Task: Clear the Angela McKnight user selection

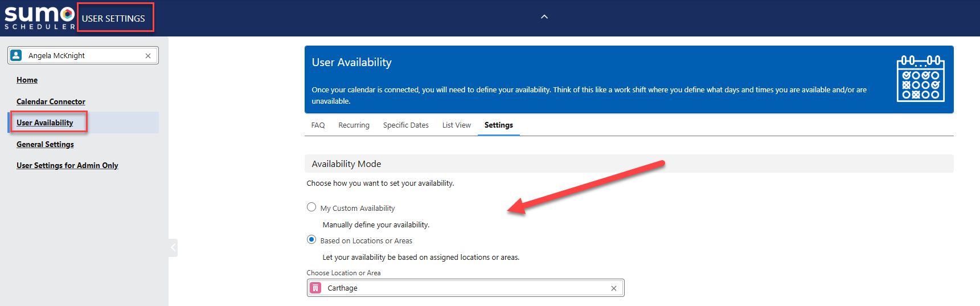Action: pyautogui.click(x=148, y=56)
